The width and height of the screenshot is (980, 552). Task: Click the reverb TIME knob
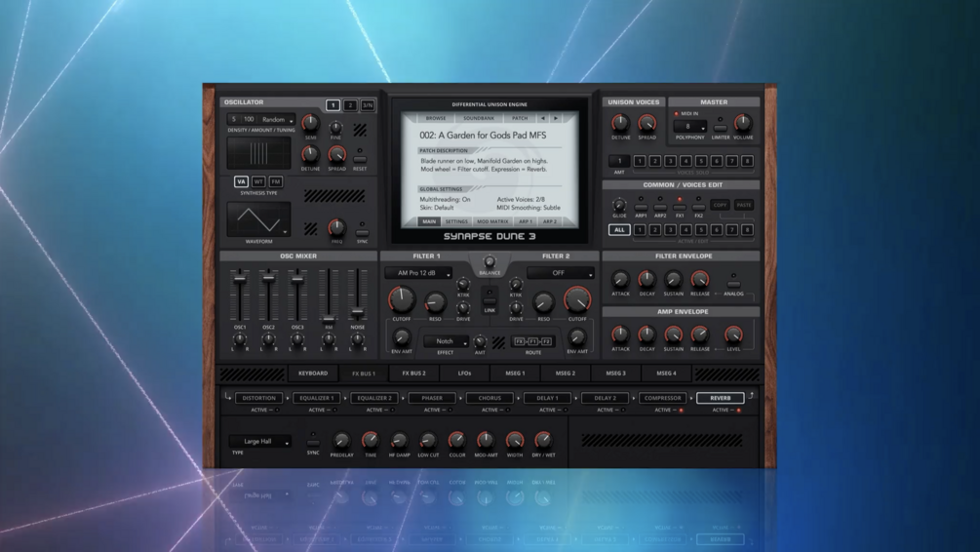[x=370, y=441]
